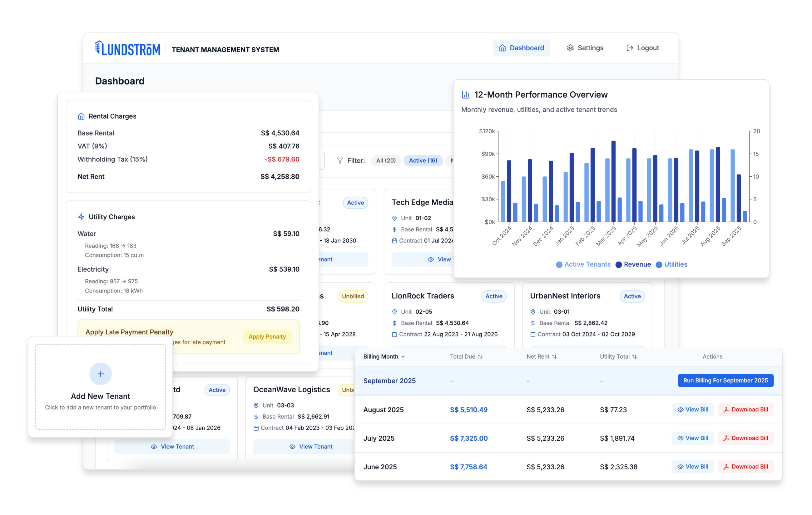The width and height of the screenshot is (812, 515).
Task: Click the lightning bolt Utility Charges icon
Action: click(x=81, y=217)
